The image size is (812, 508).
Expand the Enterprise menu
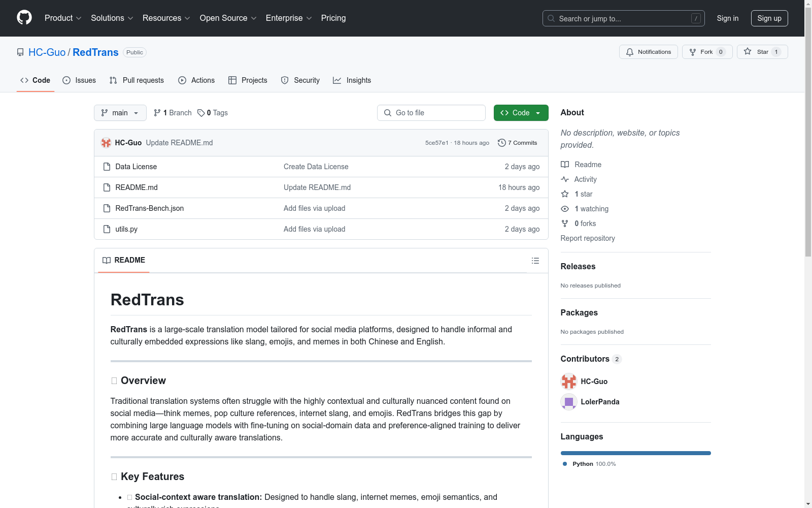tap(289, 18)
